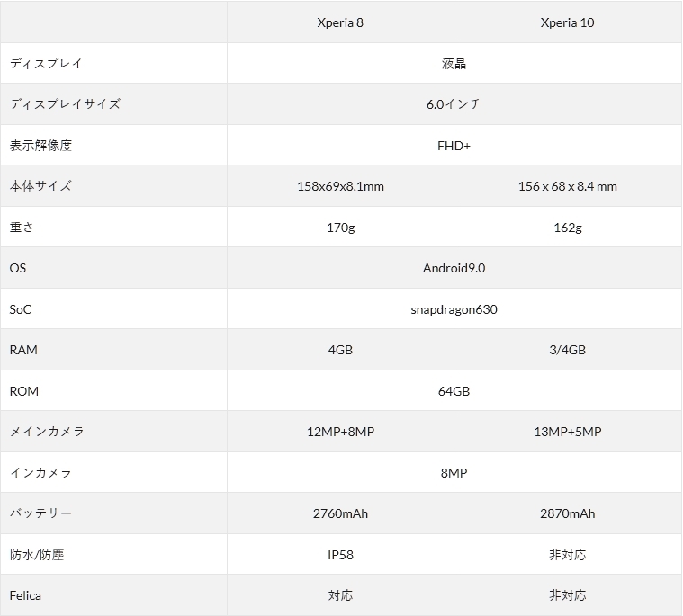The width and height of the screenshot is (683, 616).
Task: Click the 13MP+5MP main camera cell
Action: point(567,432)
